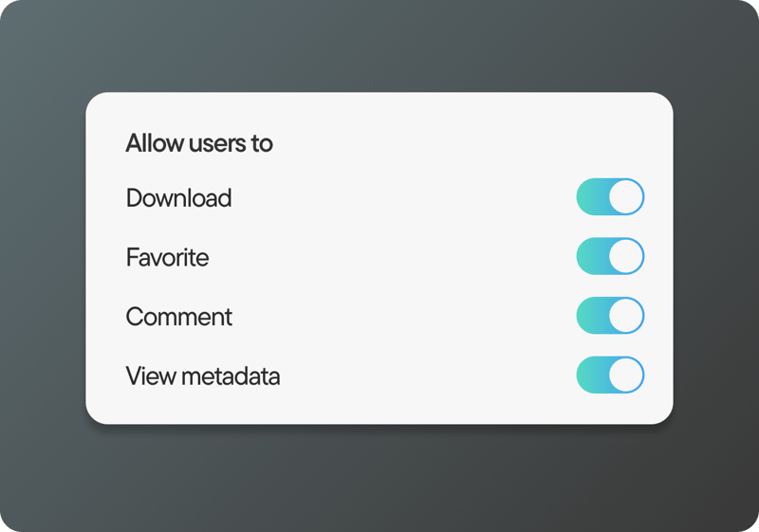Toggle the Comment permission switch
Viewport: 759px width, 532px height.
(x=610, y=316)
